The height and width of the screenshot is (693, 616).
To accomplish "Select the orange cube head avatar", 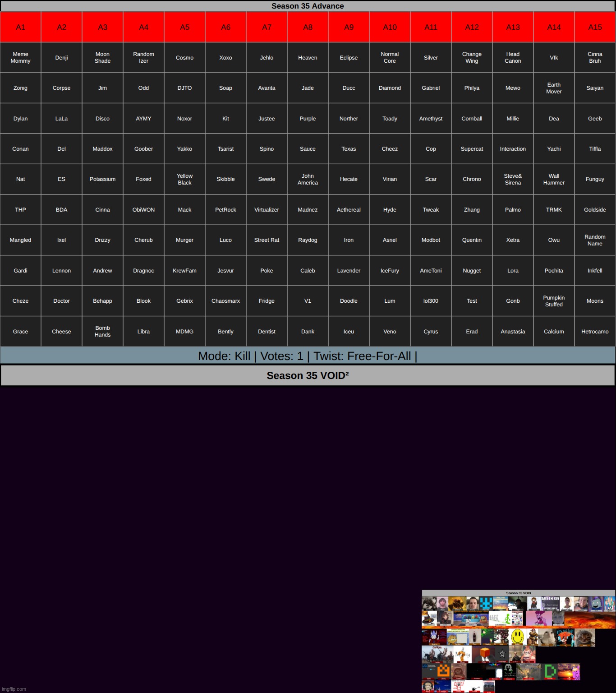I will tap(485, 653).
